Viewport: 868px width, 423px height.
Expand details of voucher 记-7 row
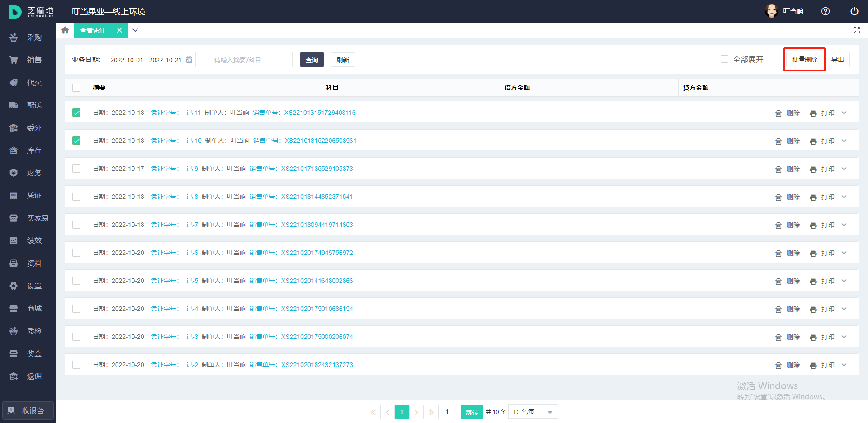click(844, 225)
